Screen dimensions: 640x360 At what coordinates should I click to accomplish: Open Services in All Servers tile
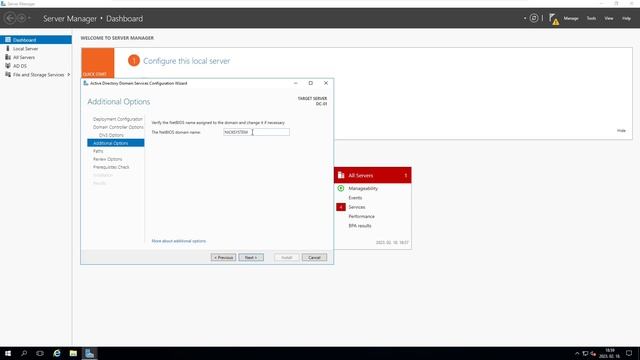(357, 207)
